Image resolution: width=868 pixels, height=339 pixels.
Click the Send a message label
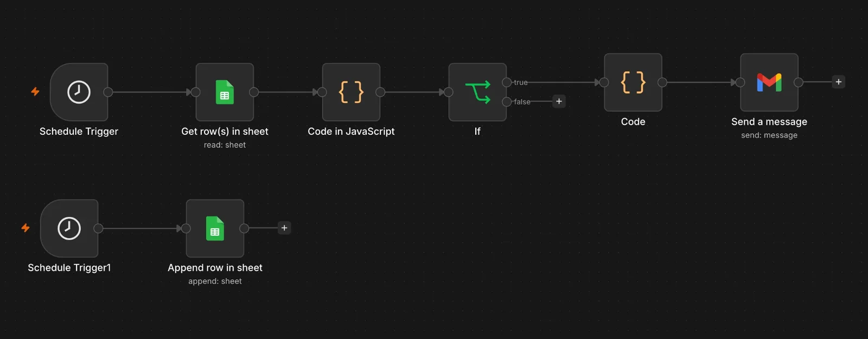point(769,122)
